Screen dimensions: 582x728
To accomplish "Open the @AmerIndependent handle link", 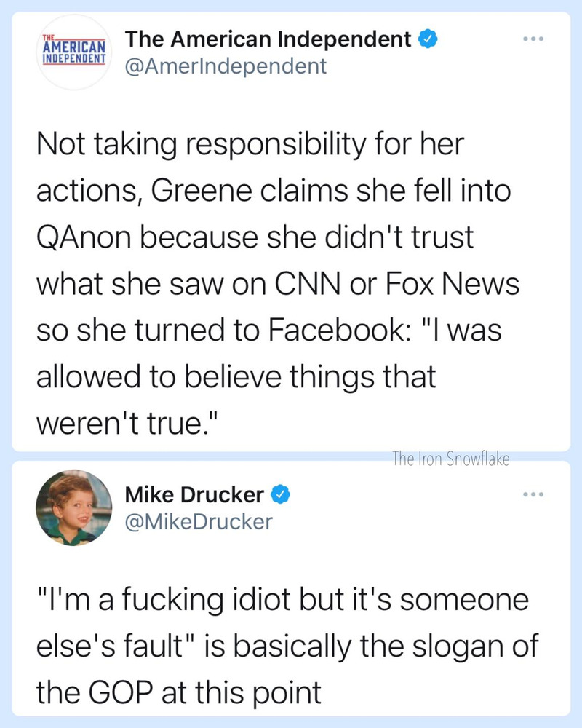I will point(227,67).
